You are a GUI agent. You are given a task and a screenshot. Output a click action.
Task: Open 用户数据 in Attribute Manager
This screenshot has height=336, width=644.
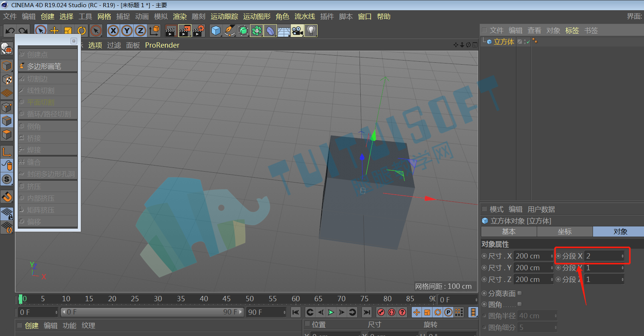click(541, 209)
